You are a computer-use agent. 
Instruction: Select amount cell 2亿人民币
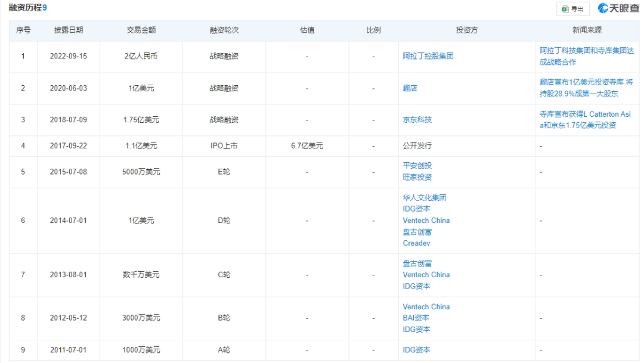[141, 56]
